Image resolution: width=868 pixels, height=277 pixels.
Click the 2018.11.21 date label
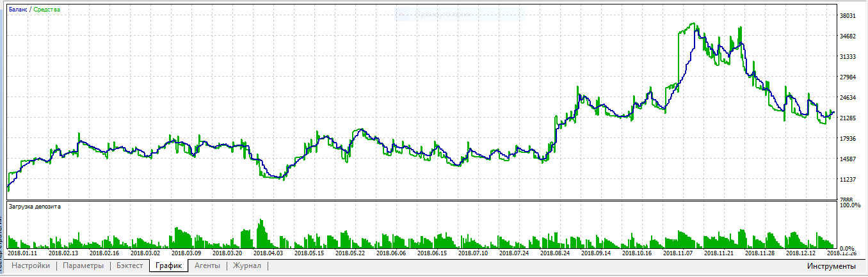point(718,253)
